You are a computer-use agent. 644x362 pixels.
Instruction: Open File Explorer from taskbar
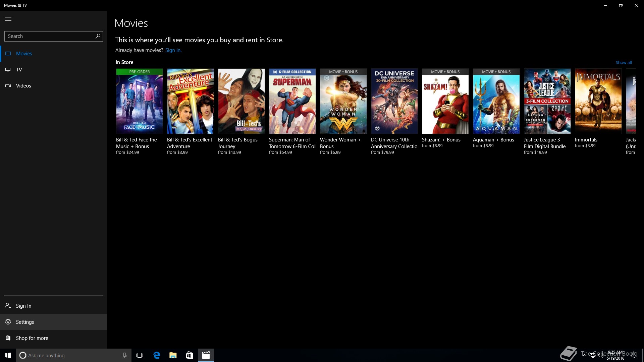173,355
